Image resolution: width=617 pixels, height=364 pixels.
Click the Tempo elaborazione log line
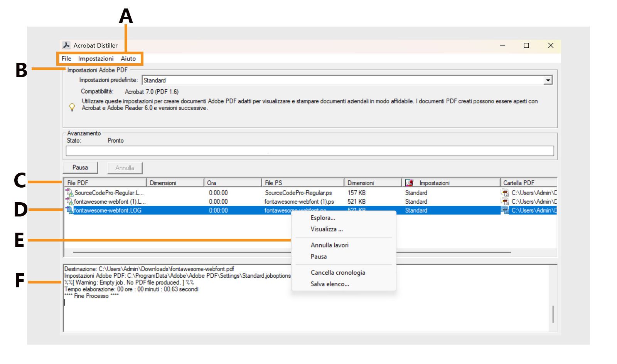pyautogui.click(x=131, y=289)
